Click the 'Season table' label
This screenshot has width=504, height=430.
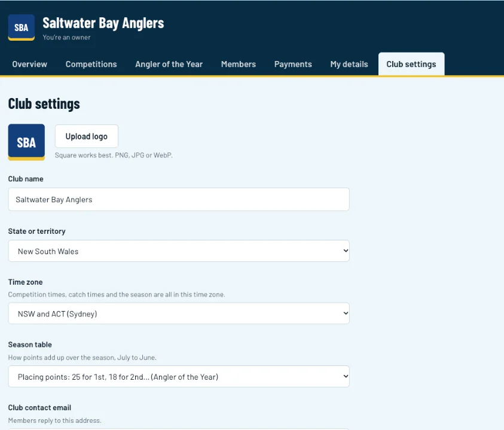[30, 344]
